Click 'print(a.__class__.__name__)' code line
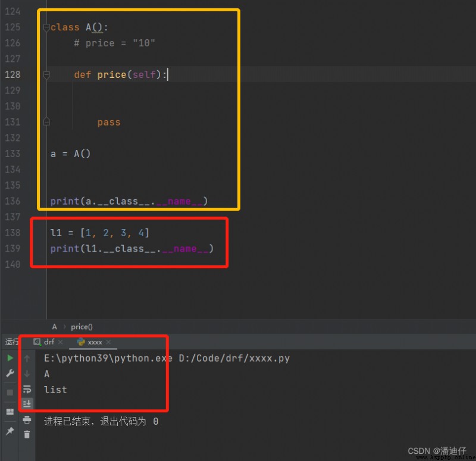The height and width of the screenshot is (461, 476). coord(129,201)
